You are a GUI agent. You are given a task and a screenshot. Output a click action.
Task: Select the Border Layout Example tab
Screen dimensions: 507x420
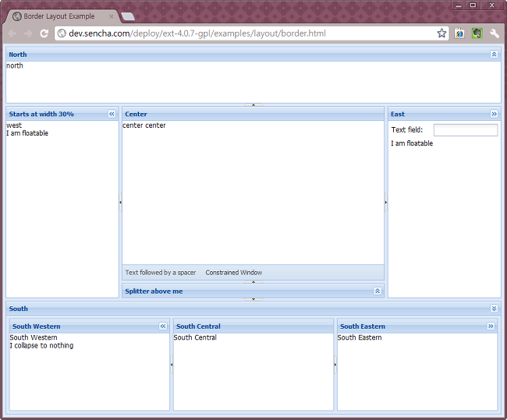tap(61, 16)
